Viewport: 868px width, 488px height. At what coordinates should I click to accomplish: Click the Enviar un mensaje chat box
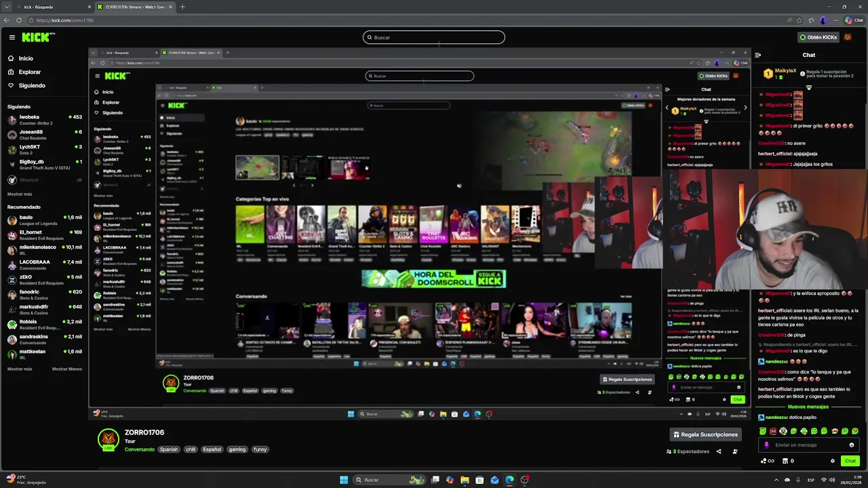[x=810, y=445]
